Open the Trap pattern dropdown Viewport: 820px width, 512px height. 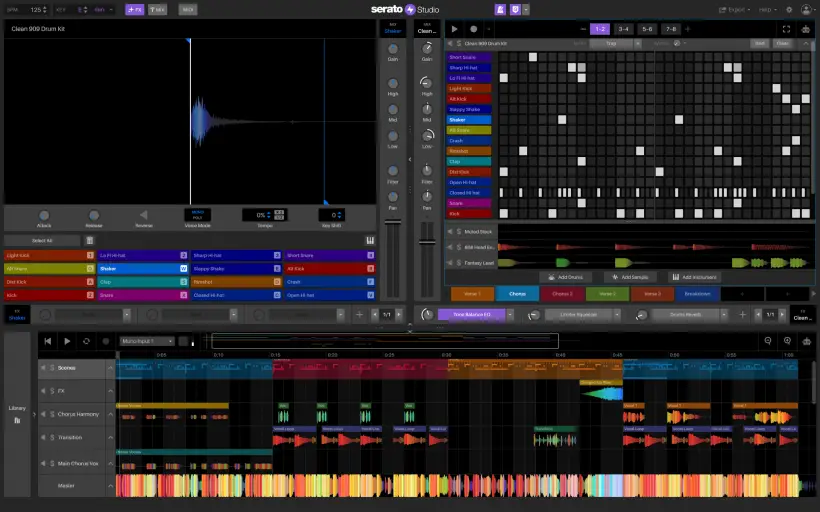click(x=613, y=44)
